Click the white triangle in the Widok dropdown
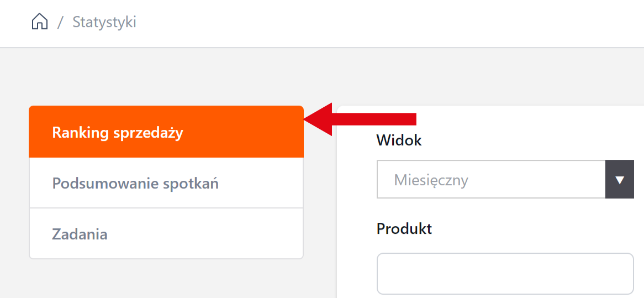Viewport: 644px width, 298px height. click(619, 180)
